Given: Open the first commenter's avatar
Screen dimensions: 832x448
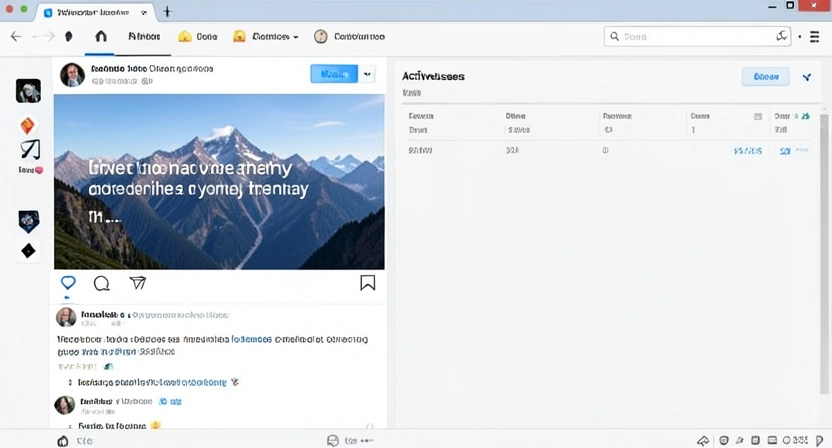Looking at the screenshot, I should [66, 317].
